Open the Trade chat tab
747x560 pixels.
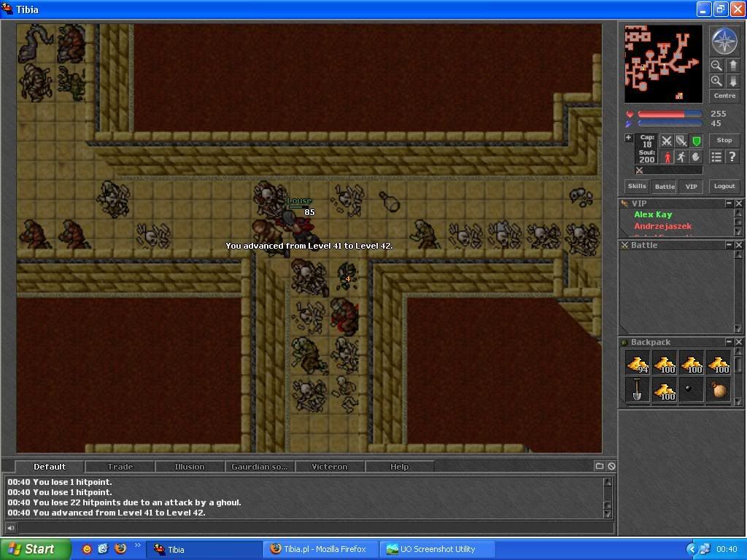pyautogui.click(x=120, y=467)
